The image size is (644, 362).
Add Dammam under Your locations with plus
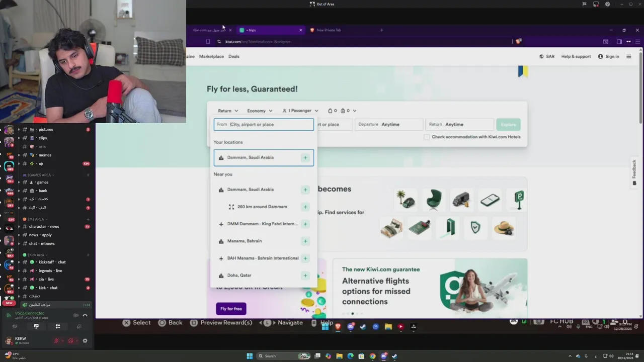coord(305,157)
